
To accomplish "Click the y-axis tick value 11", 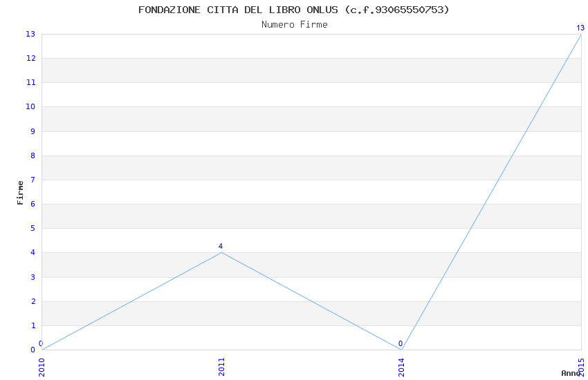I will (x=30, y=82).
